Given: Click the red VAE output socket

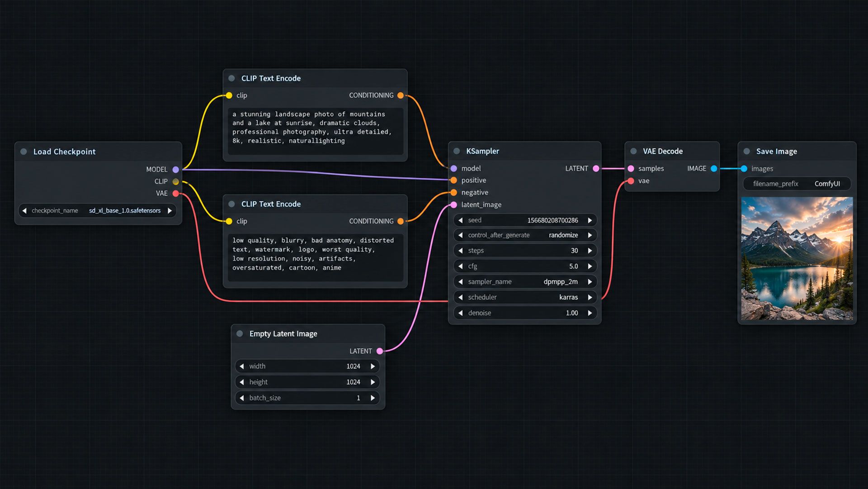Looking at the screenshot, I should (176, 194).
